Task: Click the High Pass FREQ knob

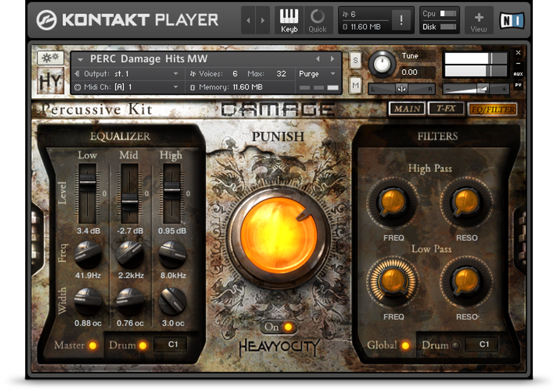Action: (x=393, y=203)
